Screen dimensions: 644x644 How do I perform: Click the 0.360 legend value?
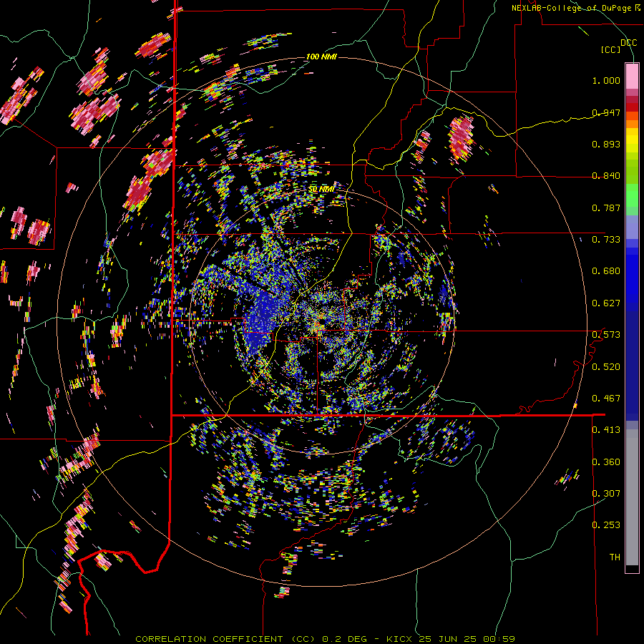[x=606, y=462]
